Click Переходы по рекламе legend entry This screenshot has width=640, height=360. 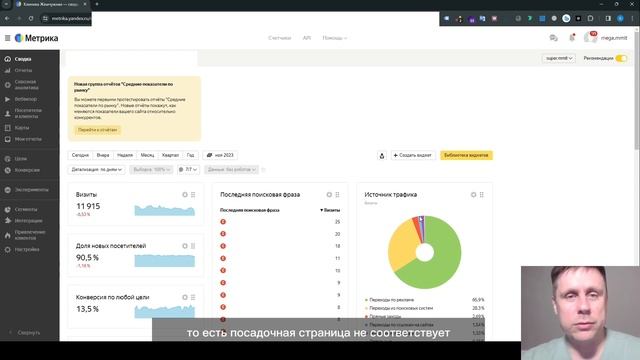tap(391, 300)
